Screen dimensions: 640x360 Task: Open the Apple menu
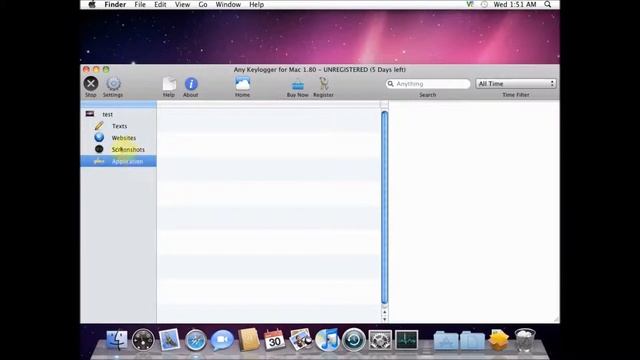(x=92, y=4)
